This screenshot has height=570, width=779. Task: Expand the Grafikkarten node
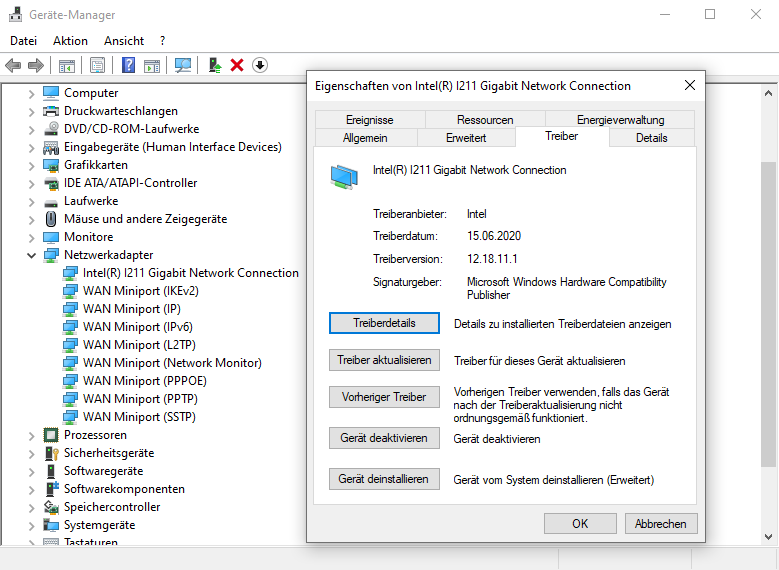tap(31, 165)
